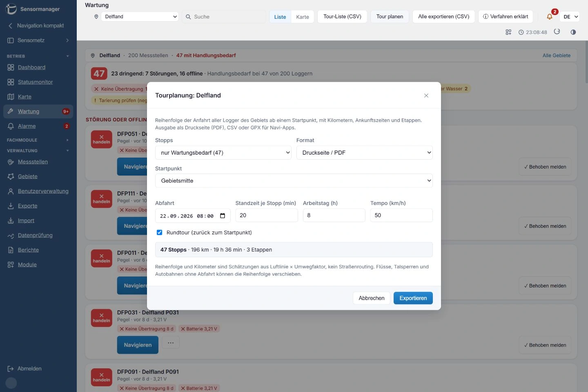Open the Alarme bell icon in sidebar
Viewport: 588px width, 392px height.
11,126
